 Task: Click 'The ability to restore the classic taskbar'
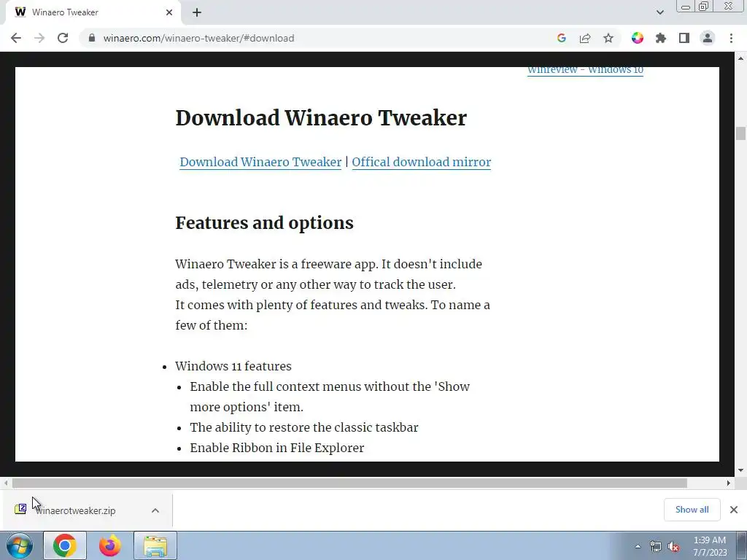point(304,427)
